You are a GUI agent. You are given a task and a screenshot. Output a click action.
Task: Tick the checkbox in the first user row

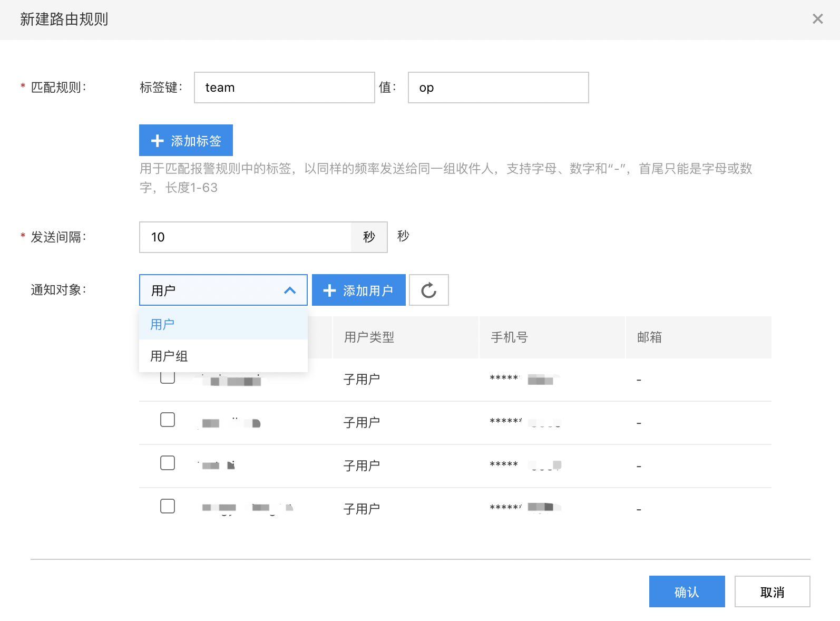pos(168,377)
